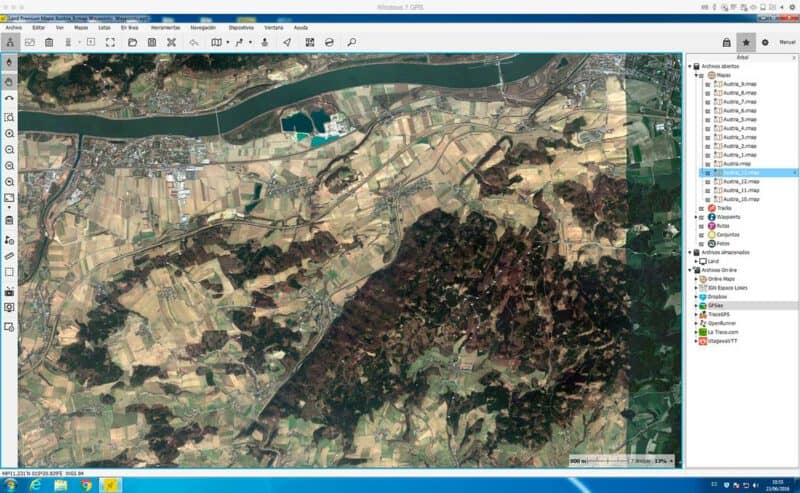Toggle the checkbox beside Austria_9.map
Viewport: 800px width, 493px height.
pyautogui.click(x=708, y=84)
